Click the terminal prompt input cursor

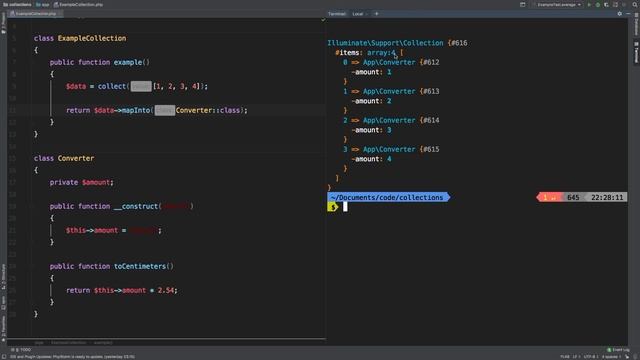[x=345, y=207]
